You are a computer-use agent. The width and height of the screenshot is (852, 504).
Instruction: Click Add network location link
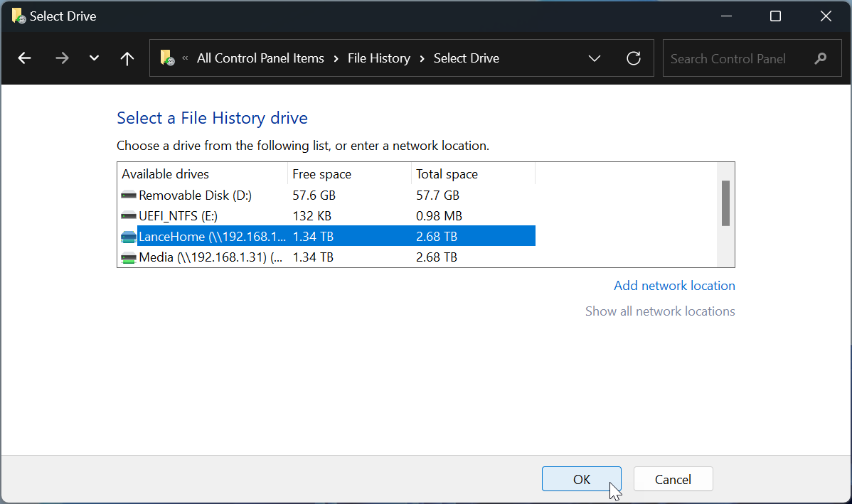pyautogui.click(x=674, y=286)
